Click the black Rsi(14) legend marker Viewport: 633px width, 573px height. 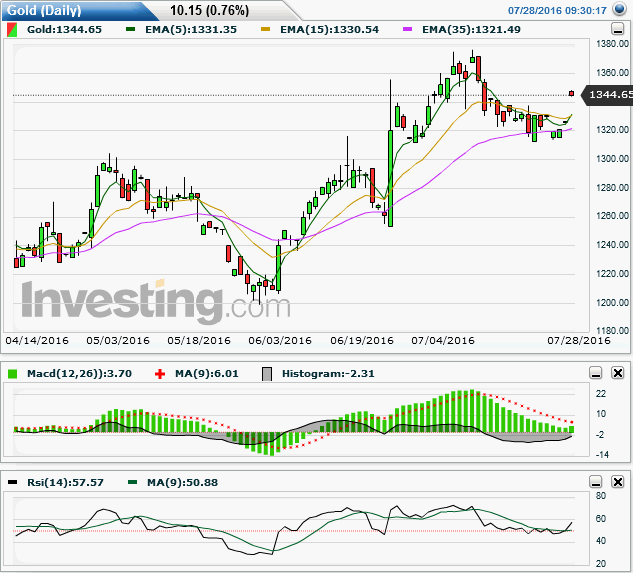pos(13,482)
